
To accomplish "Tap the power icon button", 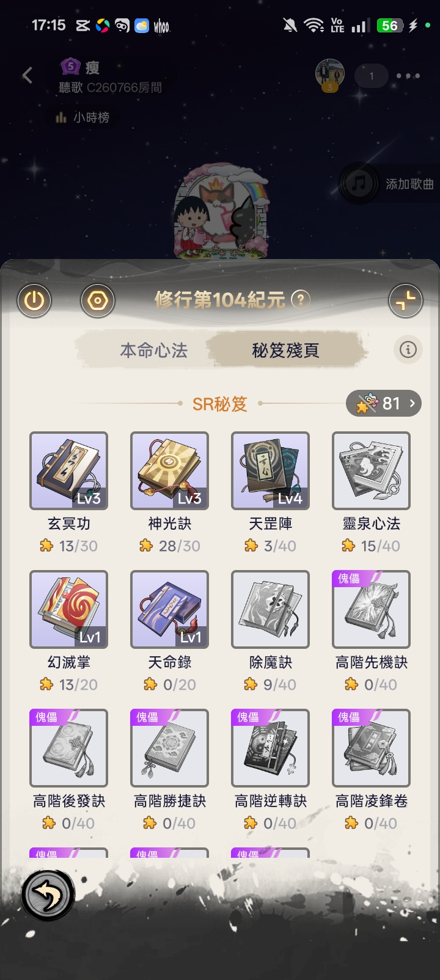I will tap(34, 301).
